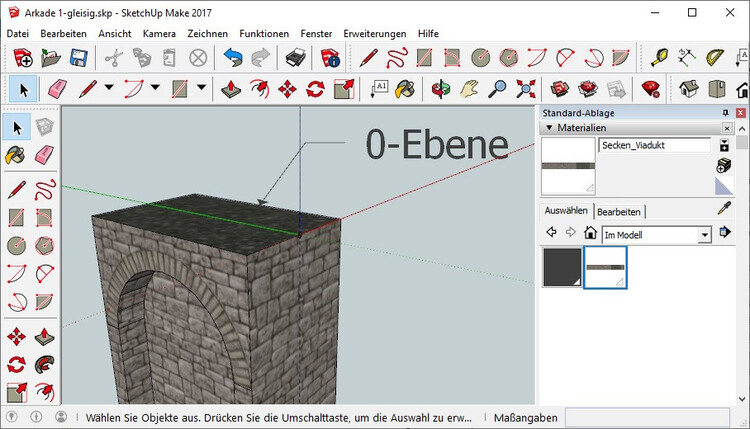Select the Protractor tool

715,58
